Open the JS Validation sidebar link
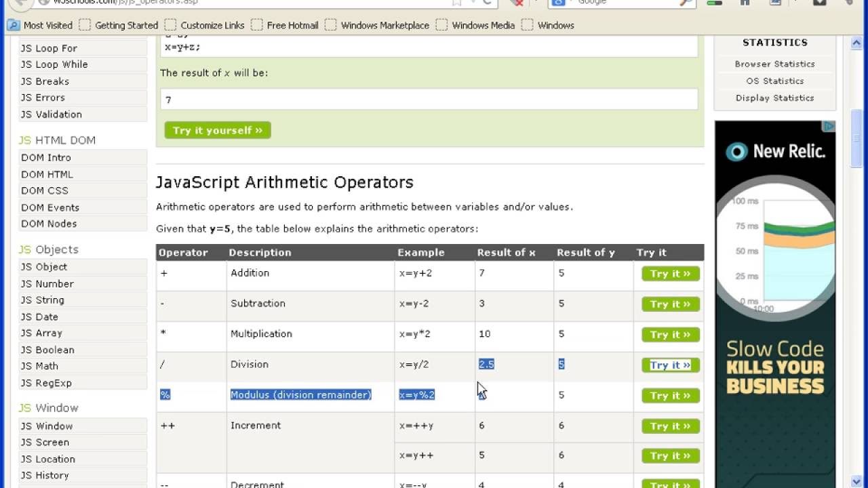 point(83,115)
